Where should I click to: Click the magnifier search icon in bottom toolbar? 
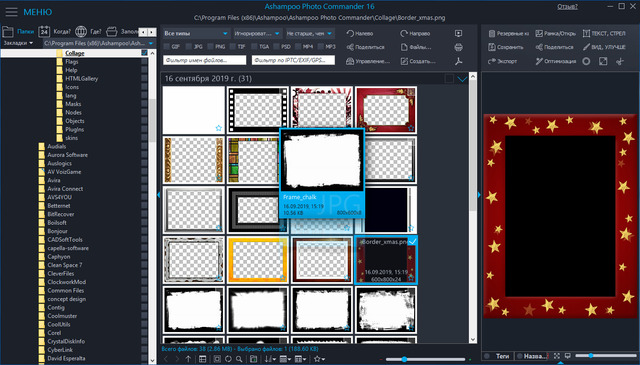[x=239, y=359]
